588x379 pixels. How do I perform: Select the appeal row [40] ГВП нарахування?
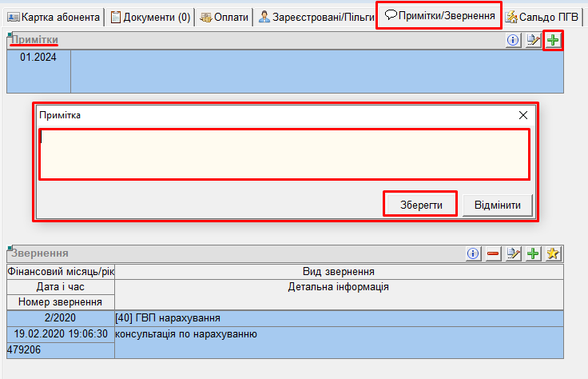[339, 318]
